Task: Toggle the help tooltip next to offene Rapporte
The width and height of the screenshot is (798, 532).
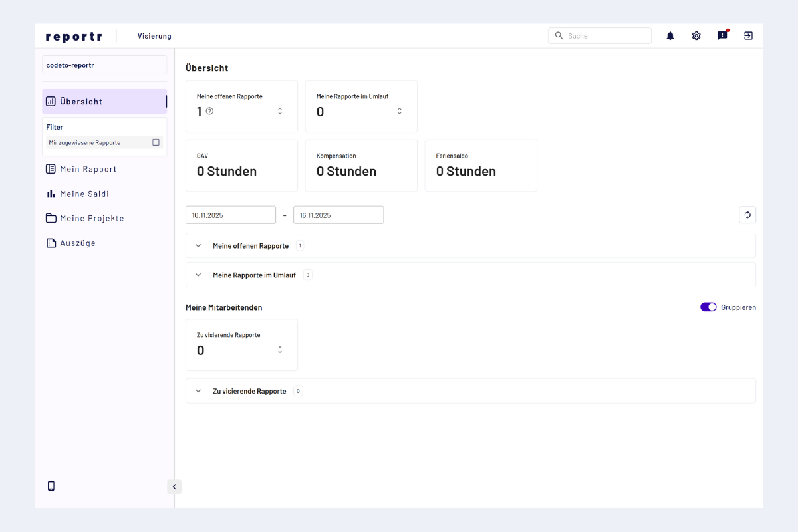Action: (x=209, y=112)
